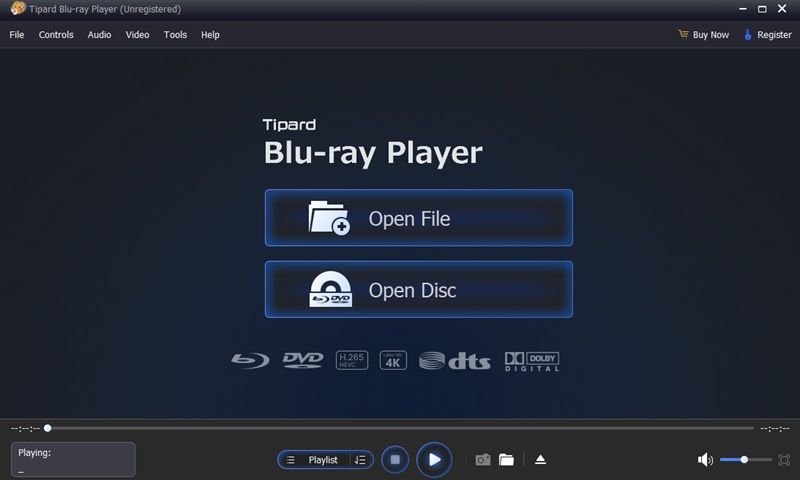This screenshot has height=480, width=800.
Task: Open the File menu
Action: point(16,35)
